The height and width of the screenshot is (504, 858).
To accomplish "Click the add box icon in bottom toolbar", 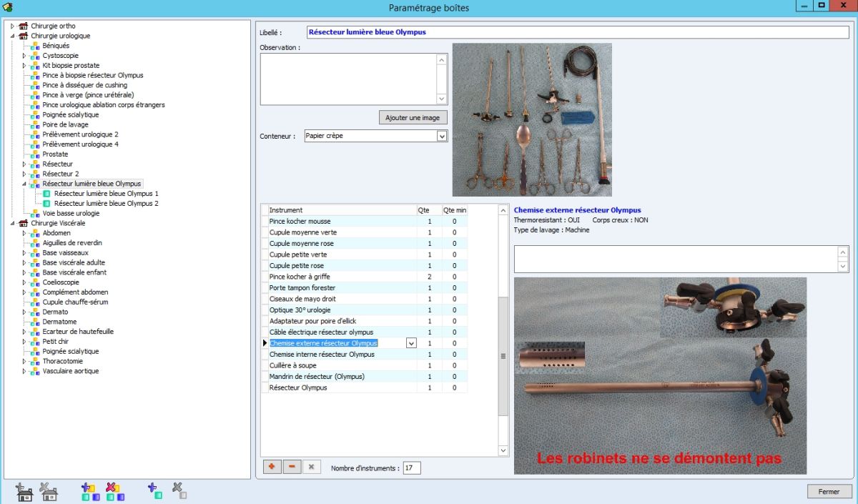I will (x=90, y=491).
